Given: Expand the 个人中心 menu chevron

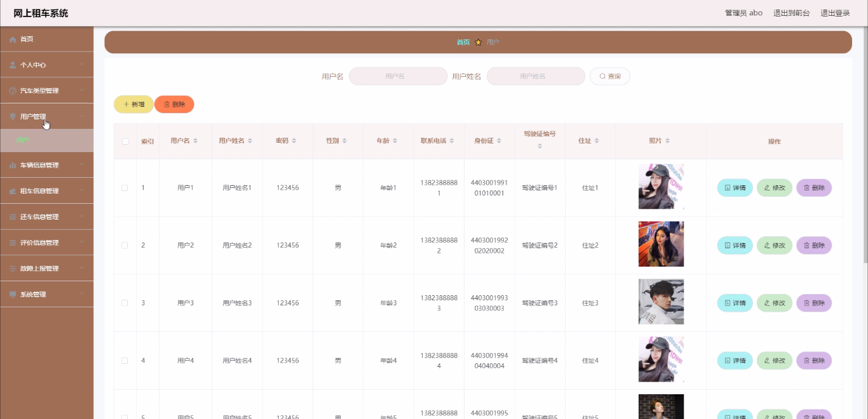Looking at the screenshot, I should [82, 65].
